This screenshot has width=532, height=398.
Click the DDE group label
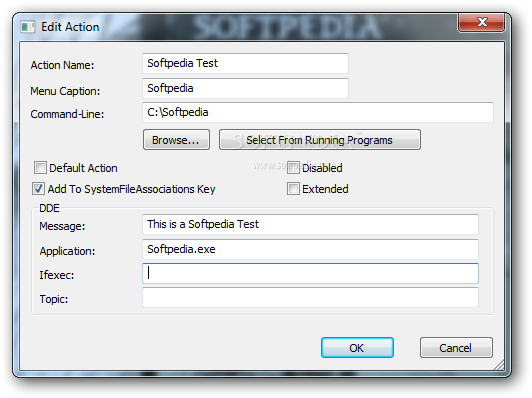pyautogui.click(x=49, y=208)
